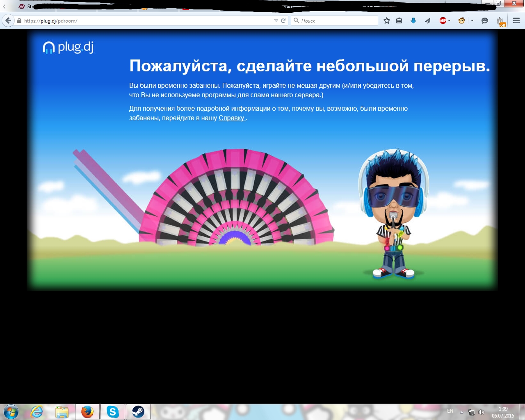Open the bookmarks list icon
Viewport: 525px width, 420px height.
pyautogui.click(x=399, y=21)
